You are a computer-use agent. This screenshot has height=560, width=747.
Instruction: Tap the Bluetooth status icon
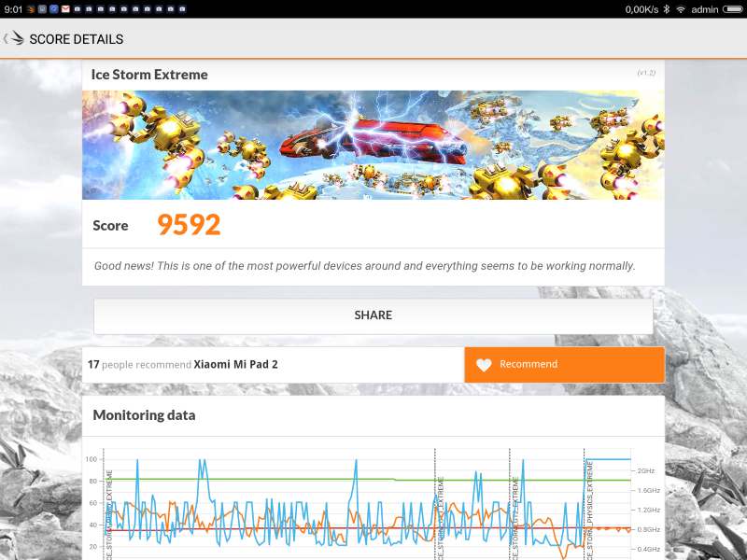tap(667, 9)
